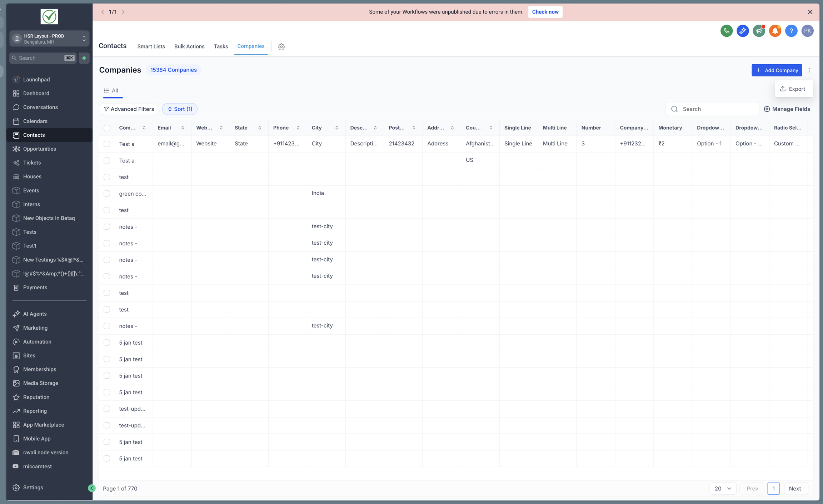Open Opportunities in the sidebar
823x504 pixels.
[39, 149]
